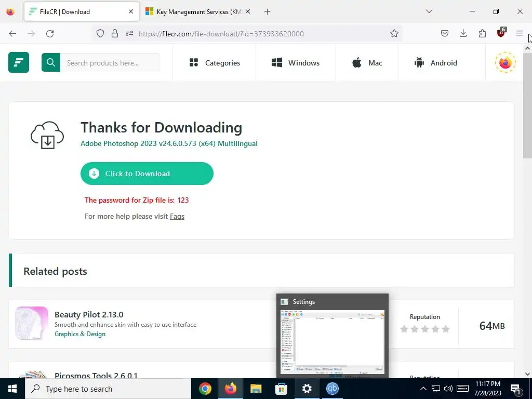Focus the Search products field
The width and height of the screenshot is (532, 399).
point(110,63)
